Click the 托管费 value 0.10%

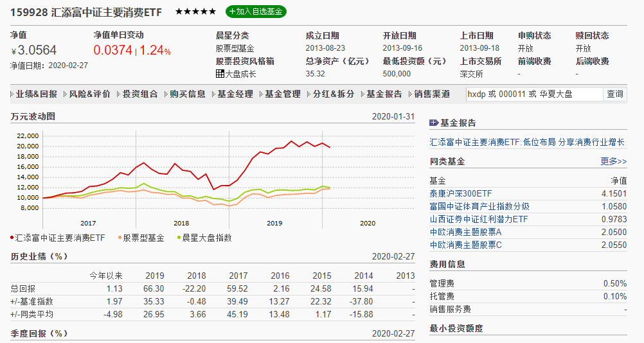[x=615, y=296]
